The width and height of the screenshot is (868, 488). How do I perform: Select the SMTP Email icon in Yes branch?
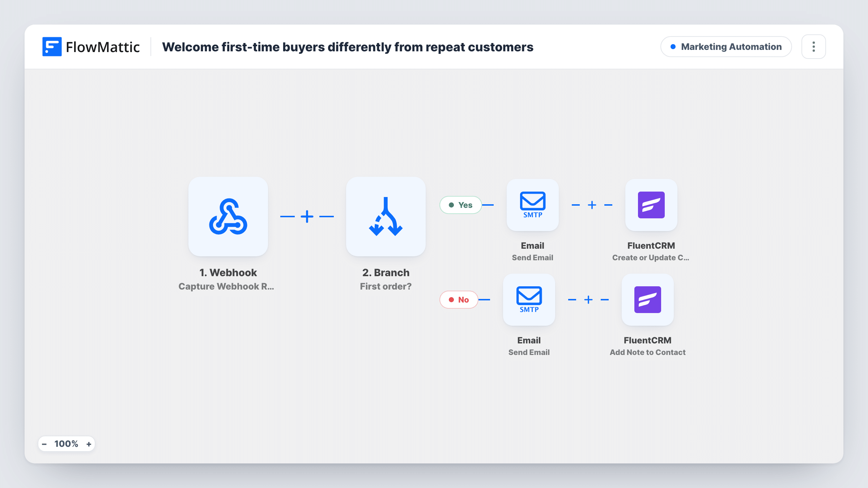click(533, 205)
